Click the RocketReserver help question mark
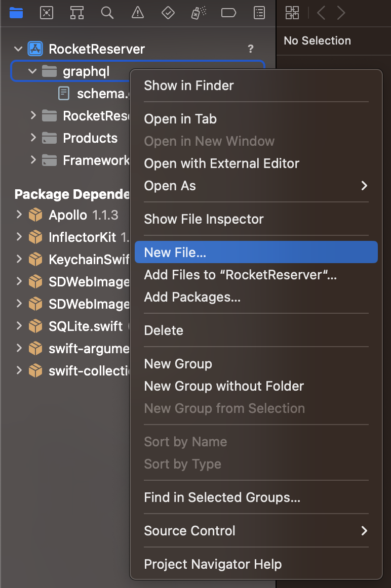391x588 pixels. tap(250, 49)
